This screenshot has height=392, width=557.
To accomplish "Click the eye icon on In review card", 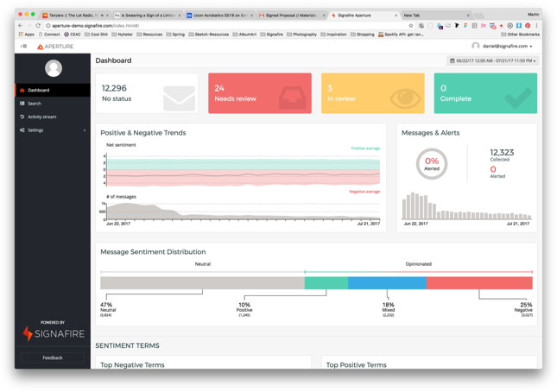I will [x=405, y=98].
